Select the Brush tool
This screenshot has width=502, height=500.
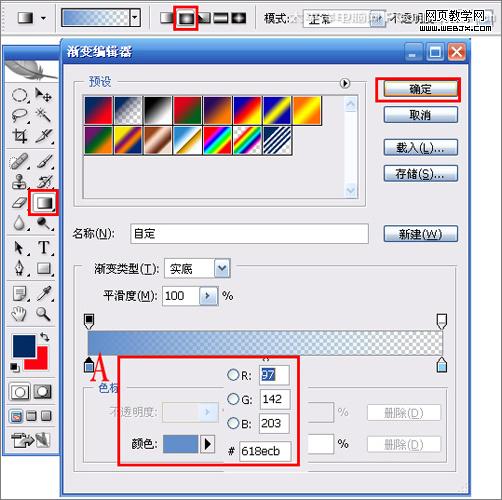pos(44,161)
